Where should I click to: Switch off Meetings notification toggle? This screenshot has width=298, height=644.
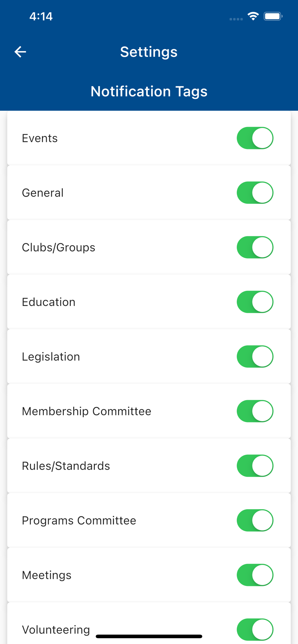click(255, 575)
